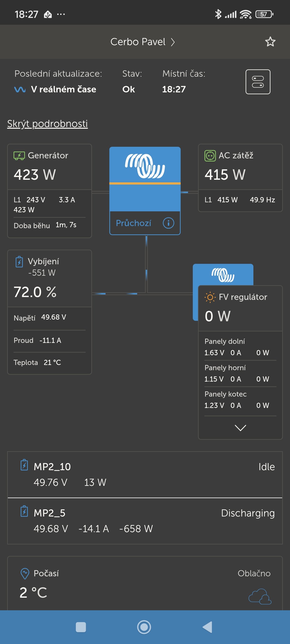Tap the sun icon beside FV regulátor

210,297
